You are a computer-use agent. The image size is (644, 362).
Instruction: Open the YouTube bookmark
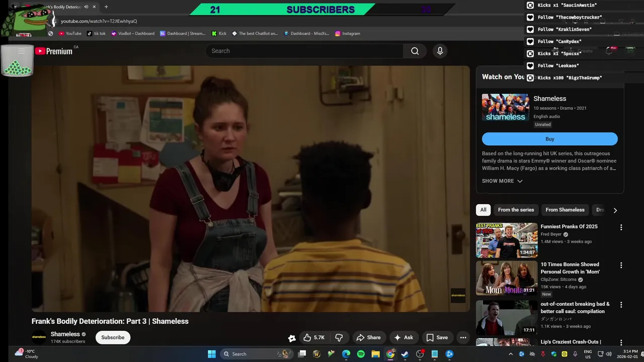pos(70,33)
